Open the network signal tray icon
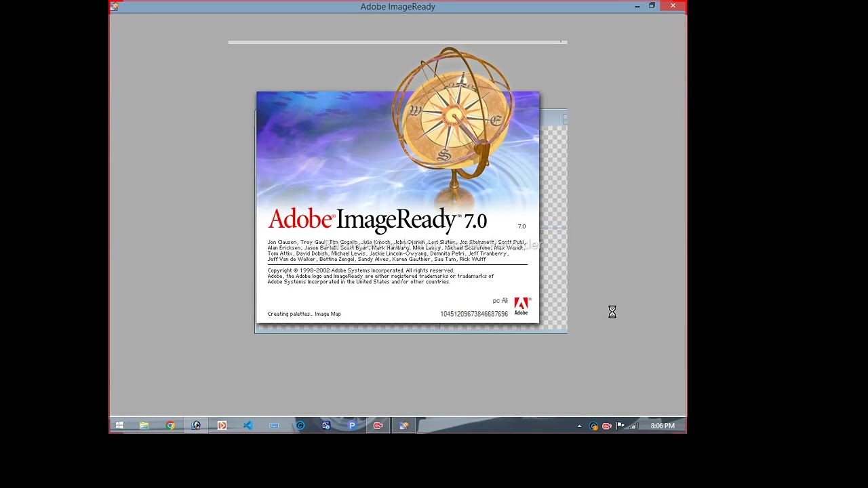This screenshot has height=488, width=868. (x=633, y=426)
